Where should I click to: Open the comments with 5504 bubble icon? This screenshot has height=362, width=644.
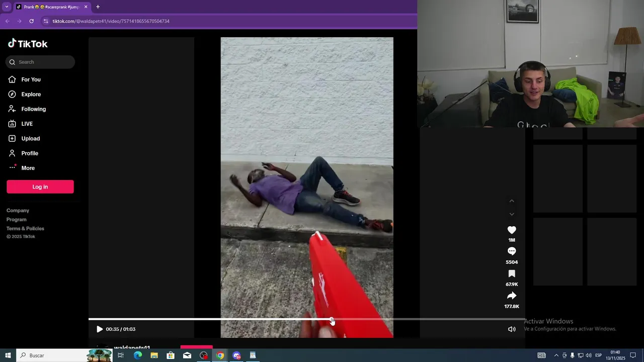click(x=512, y=251)
